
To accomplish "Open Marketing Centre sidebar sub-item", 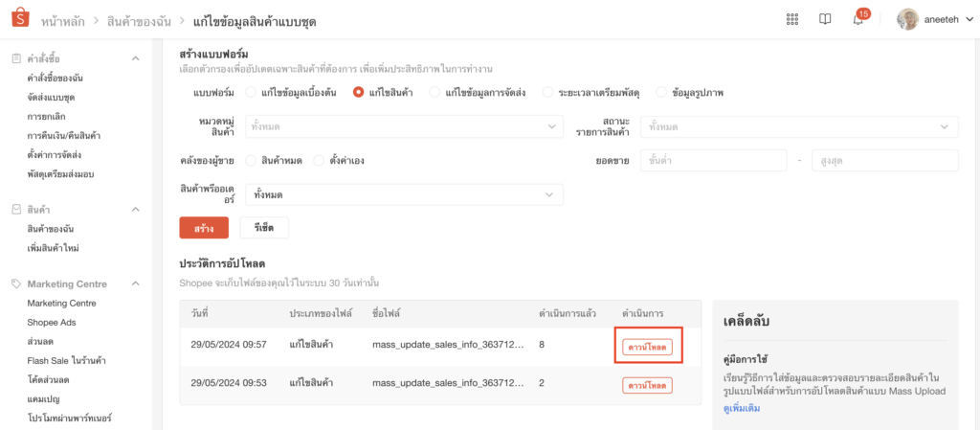I will (62, 304).
